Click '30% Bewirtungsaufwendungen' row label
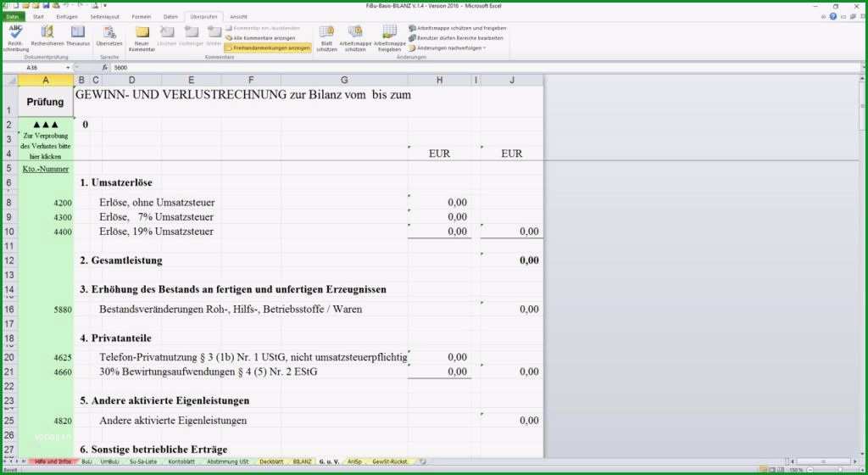868x475 pixels. pyautogui.click(x=209, y=372)
